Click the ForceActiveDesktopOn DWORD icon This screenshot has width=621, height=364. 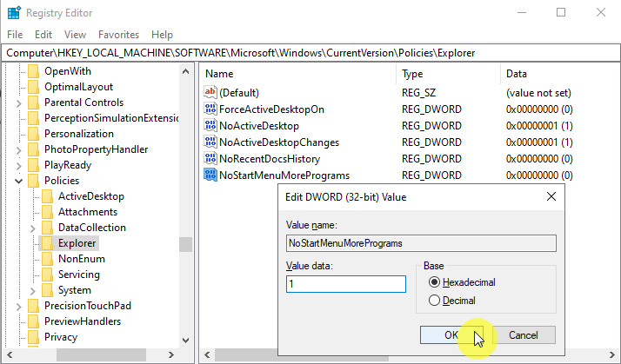[210, 109]
